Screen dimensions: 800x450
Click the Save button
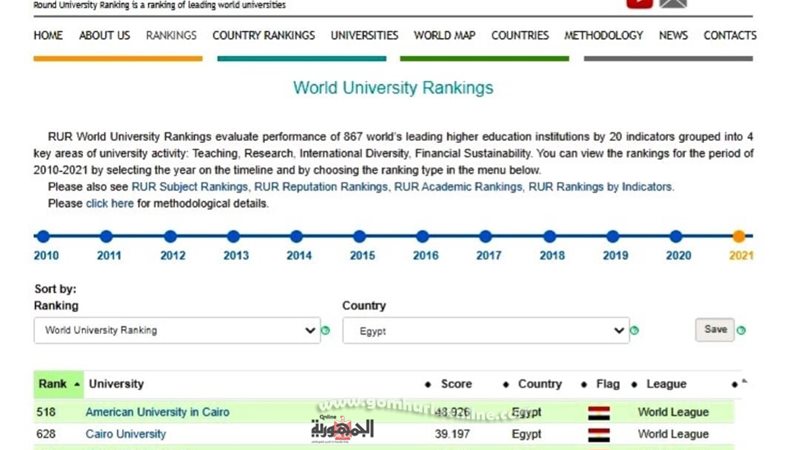[715, 330]
